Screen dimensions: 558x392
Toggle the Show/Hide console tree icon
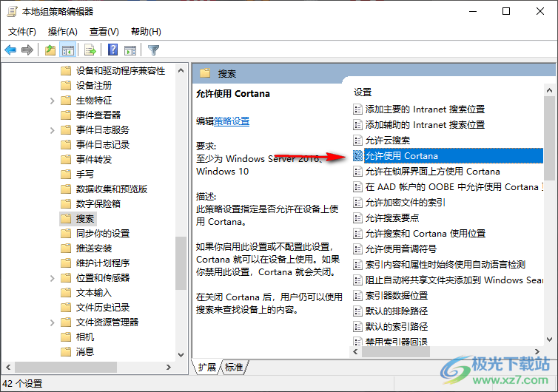(x=68, y=50)
